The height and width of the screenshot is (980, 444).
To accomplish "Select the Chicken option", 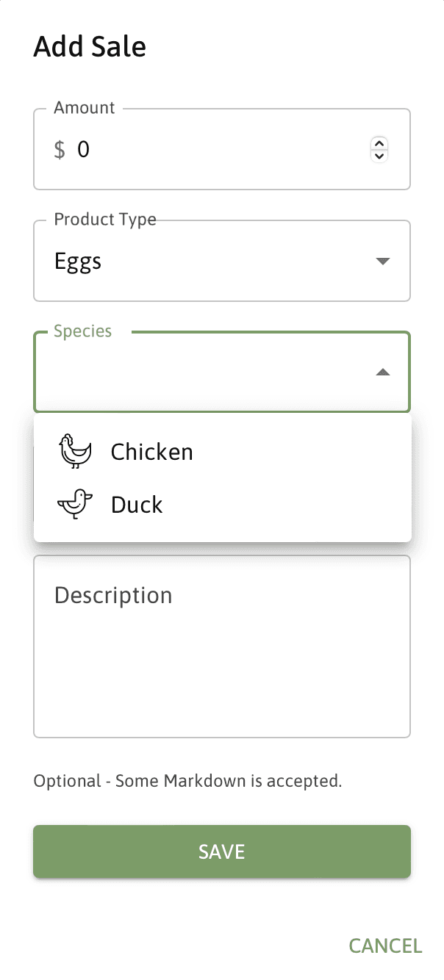I will pyautogui.click(x=222, y=451).
